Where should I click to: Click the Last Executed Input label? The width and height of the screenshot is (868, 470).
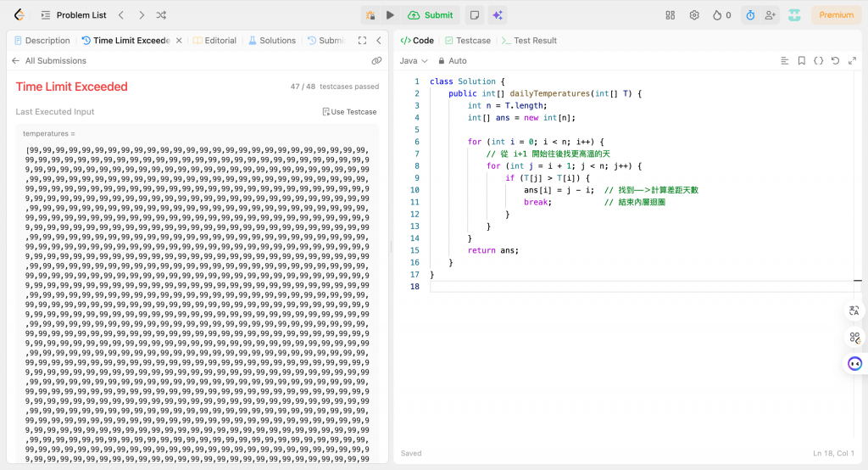point(55,111)
